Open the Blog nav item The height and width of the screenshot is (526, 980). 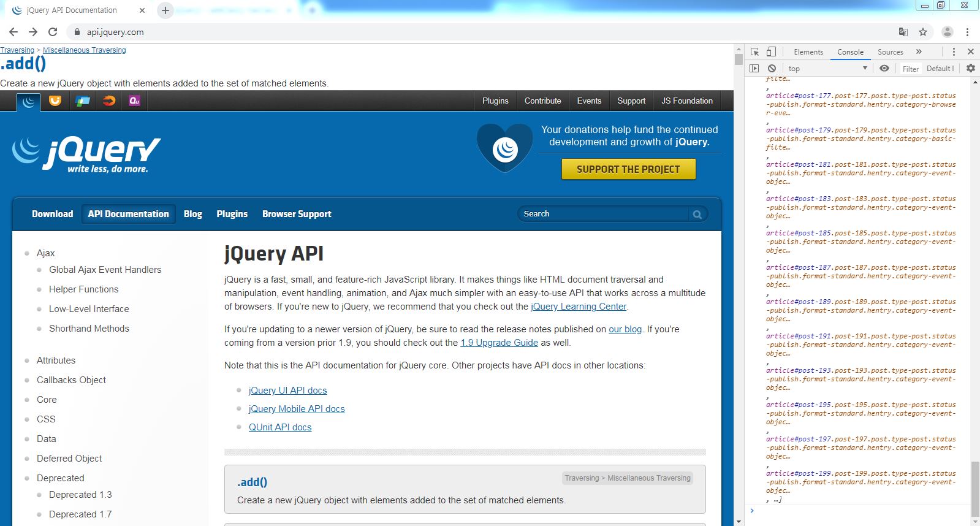pyautogui.click(x=192, y=214)
